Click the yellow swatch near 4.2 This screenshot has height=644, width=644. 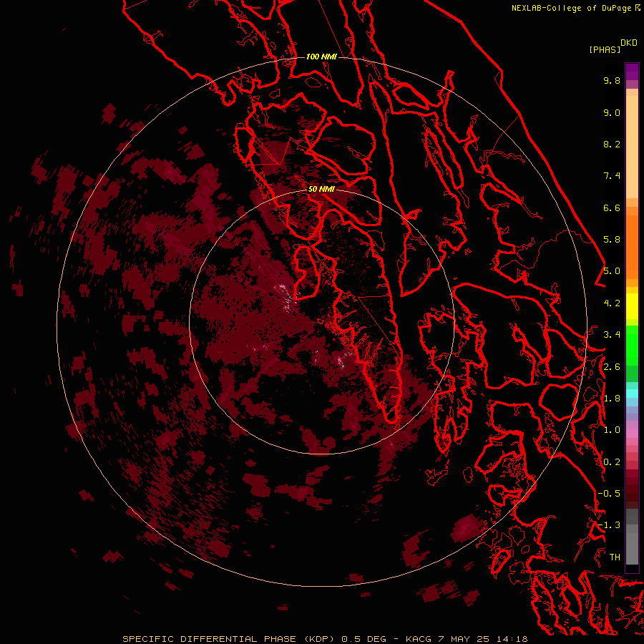[x=632, y=306]
